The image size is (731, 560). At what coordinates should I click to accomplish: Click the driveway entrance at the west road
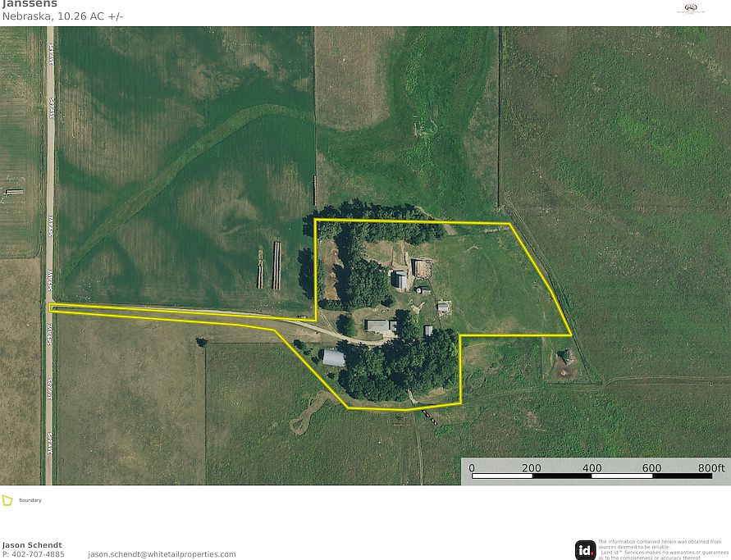54,308
